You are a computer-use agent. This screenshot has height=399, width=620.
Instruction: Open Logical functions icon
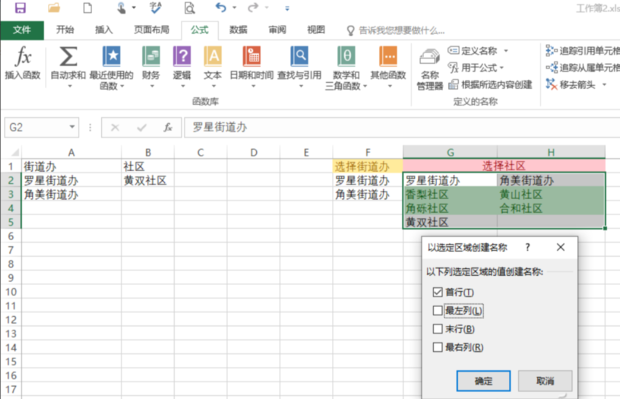click(x=182, y=56)
